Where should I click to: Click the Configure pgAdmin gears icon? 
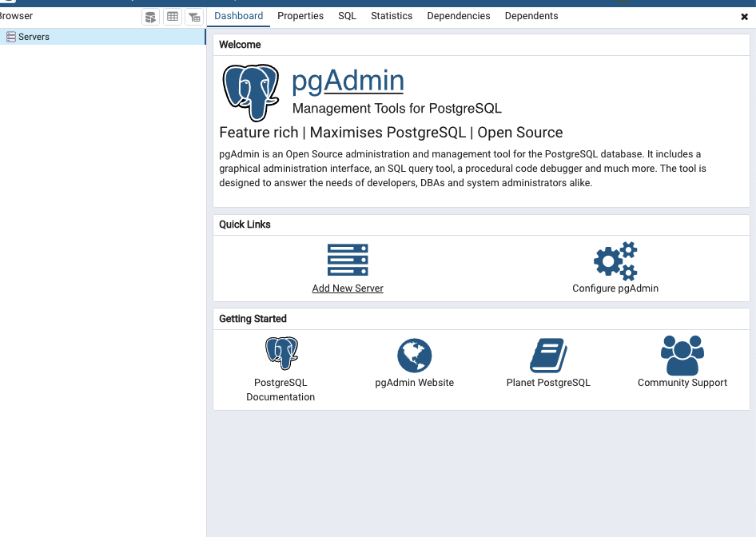tap(615, 261)
